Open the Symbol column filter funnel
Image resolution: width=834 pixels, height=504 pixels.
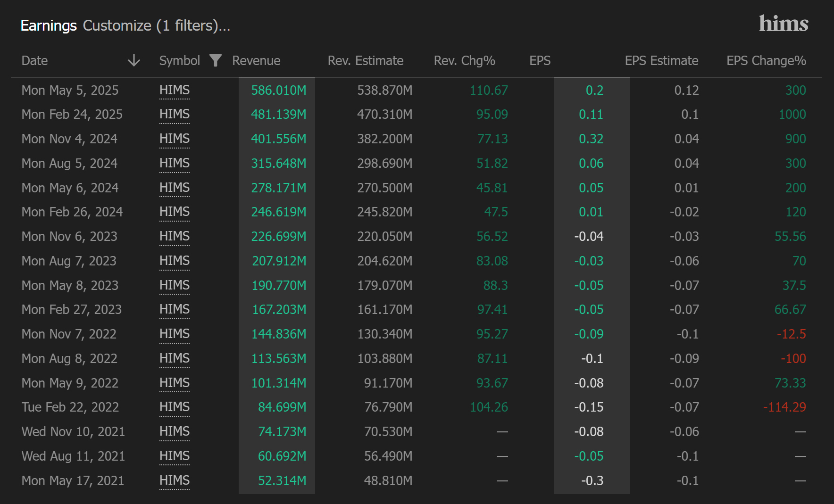click(x=215, y=60)
